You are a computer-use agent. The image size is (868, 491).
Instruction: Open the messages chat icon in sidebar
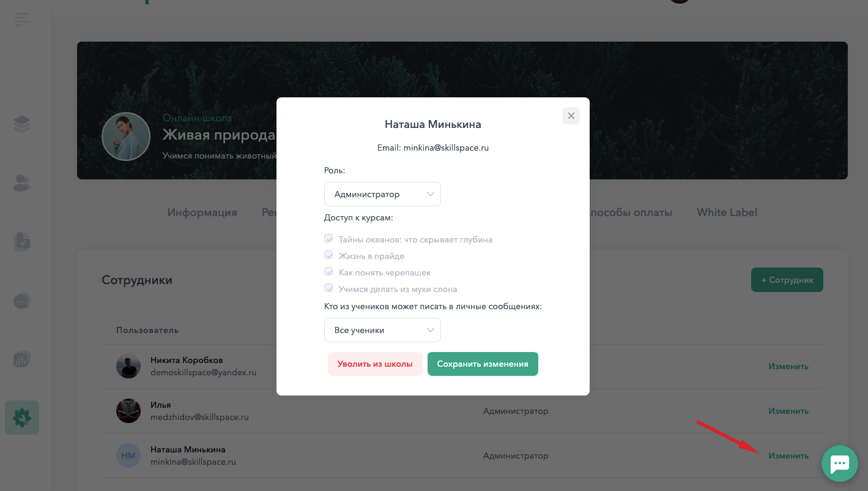tap(22, 301)
